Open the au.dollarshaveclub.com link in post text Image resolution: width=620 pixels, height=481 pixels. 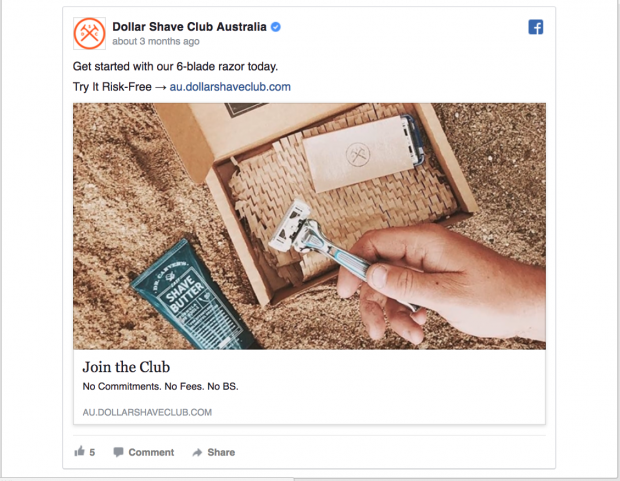pos(230,87)
